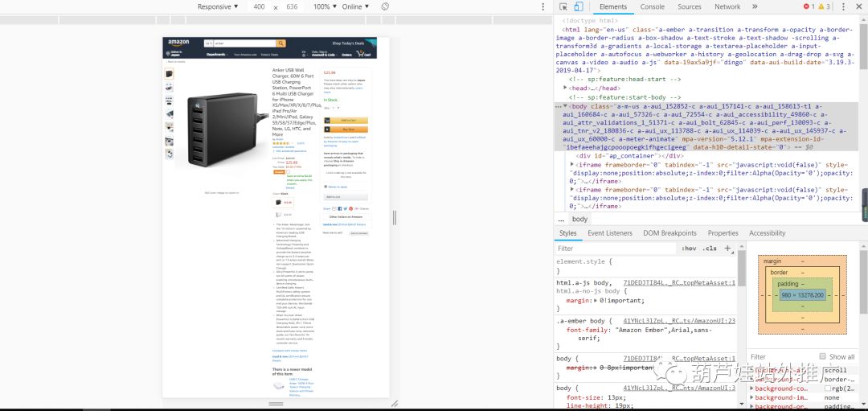Click the Black color variant swatch
The width and height of the screenshot is (868, 411).
pyautogui.click(x=284, y=202)
